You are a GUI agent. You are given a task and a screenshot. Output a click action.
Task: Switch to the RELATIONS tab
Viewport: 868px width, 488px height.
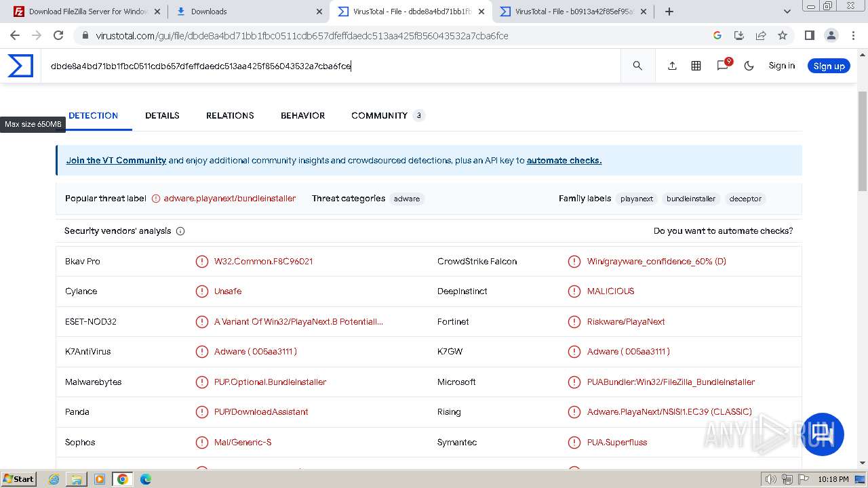point(230,115)
